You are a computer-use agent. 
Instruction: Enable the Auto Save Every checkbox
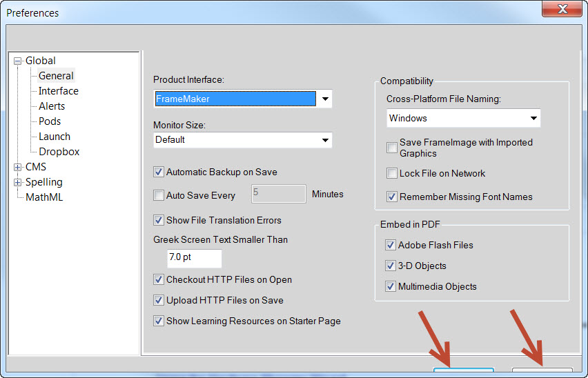click(x=159, y=196)
